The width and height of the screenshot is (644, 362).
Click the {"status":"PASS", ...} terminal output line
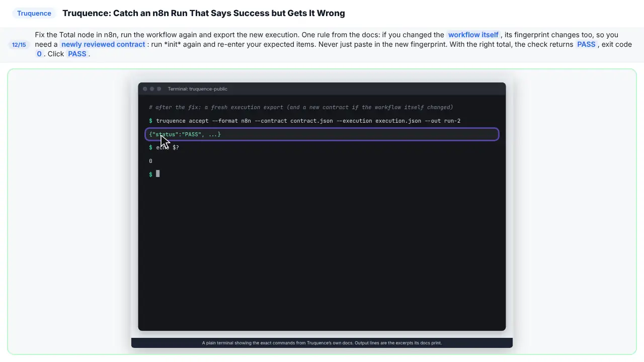pyautogui.click(x=322, y=134)
